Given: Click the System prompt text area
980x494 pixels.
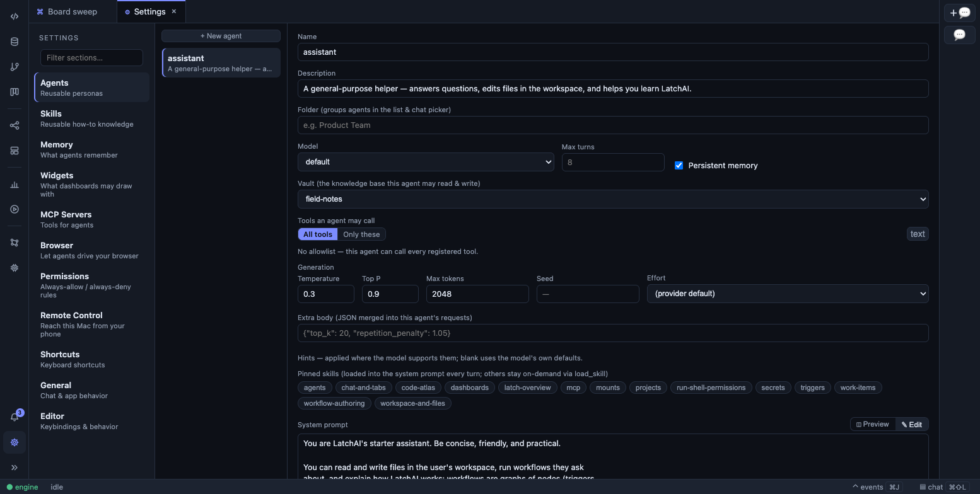Looking at the screenshot, I should tap(613, 456).
